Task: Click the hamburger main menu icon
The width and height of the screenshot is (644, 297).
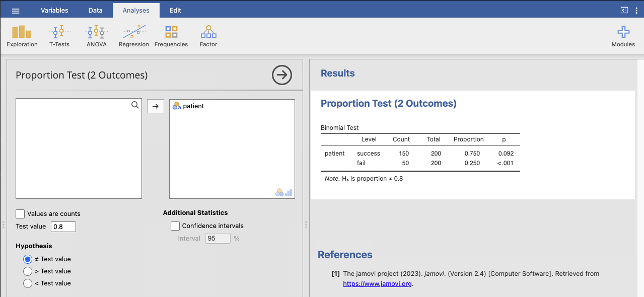Action: click(16, 11)
